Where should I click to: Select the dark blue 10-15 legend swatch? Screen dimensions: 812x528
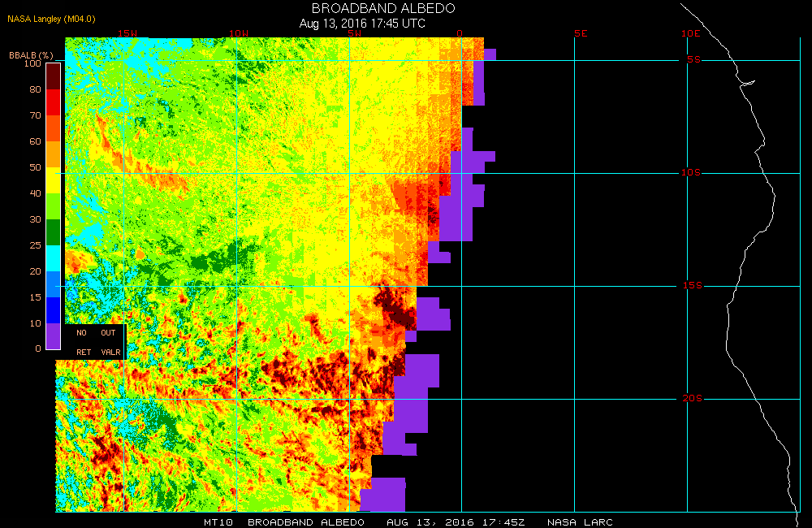point(54,309)
